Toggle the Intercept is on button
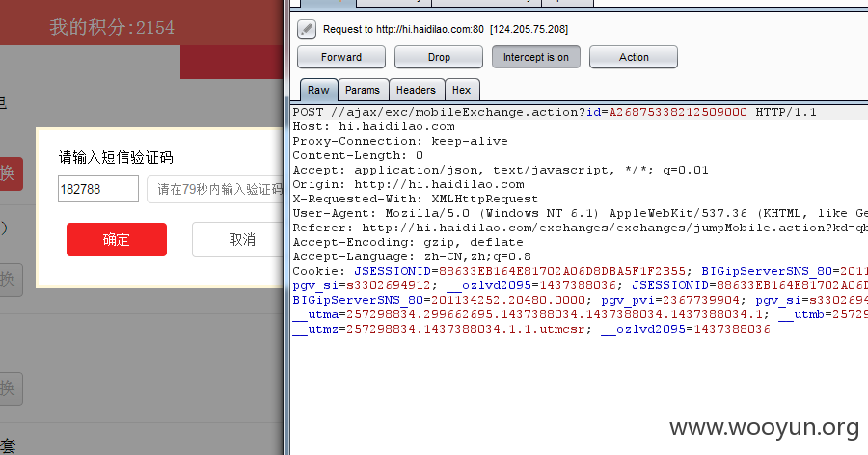This screenshot has width=868, height=455. pyautogui.click(x=536, y=57)
